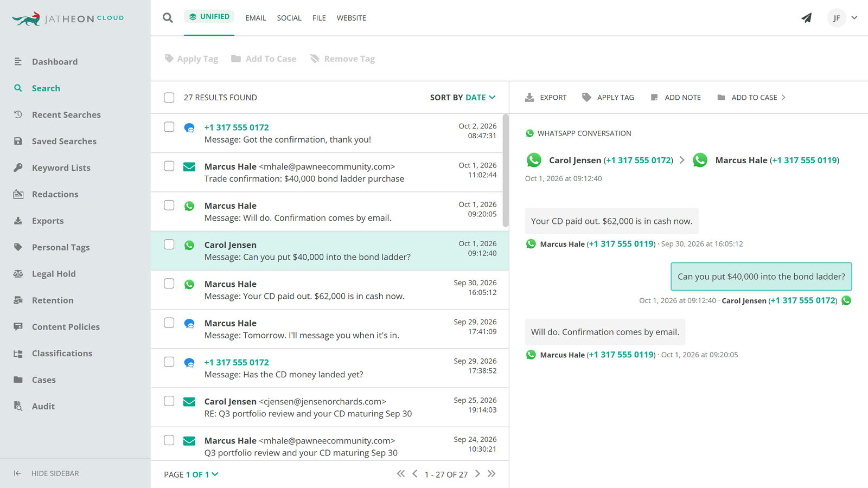Image resolution: width=868 pixels, height=488 pixels.
Task: Click the Legal Hold scales icon
Action: tap(18, 274)
